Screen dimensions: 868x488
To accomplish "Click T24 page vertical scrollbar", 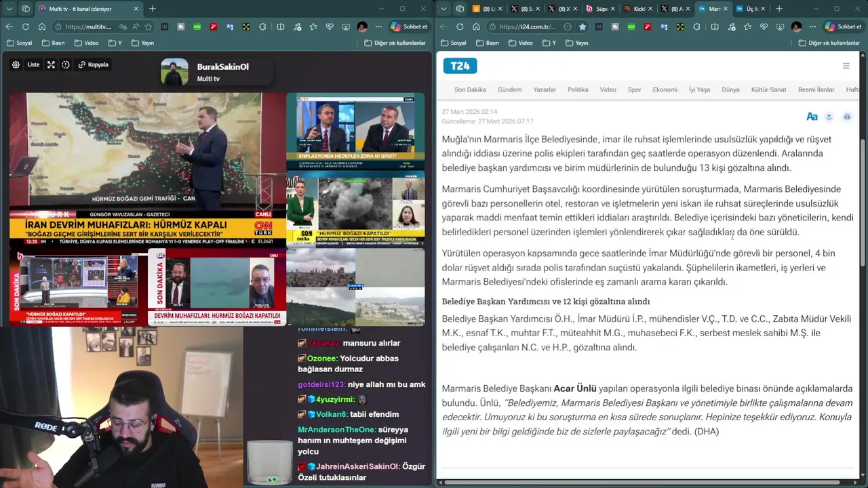I will click(x=863, y=201).
